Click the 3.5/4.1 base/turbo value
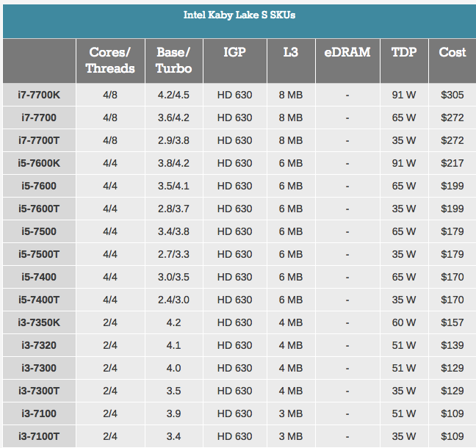Screen dimensions: 476x448 (173, 186)
